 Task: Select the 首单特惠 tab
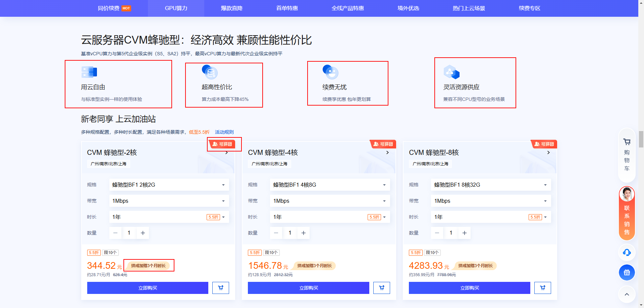coord(287,8)
